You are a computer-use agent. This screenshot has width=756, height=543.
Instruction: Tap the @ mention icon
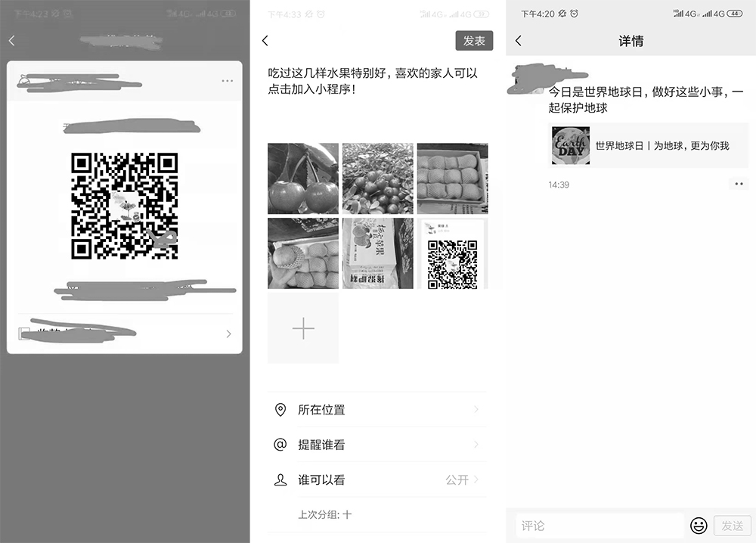tap(280, 444)
